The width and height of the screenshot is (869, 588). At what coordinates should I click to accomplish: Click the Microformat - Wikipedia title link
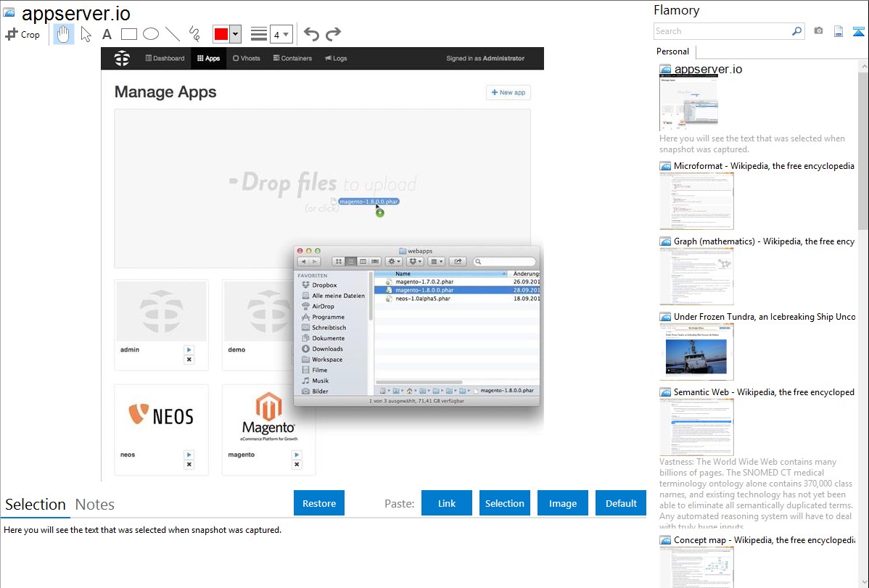click(x=764, y=166)
